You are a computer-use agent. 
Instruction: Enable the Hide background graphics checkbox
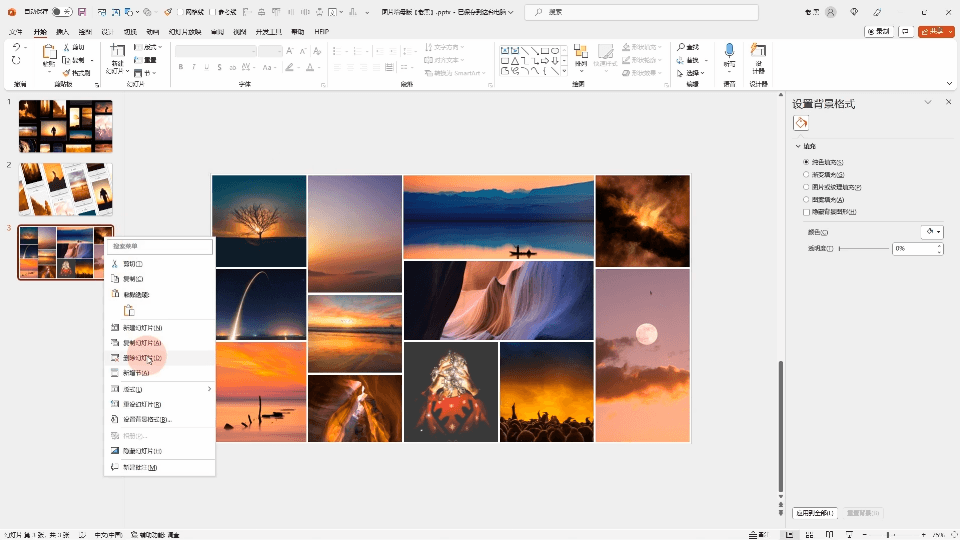pos(806,212)
